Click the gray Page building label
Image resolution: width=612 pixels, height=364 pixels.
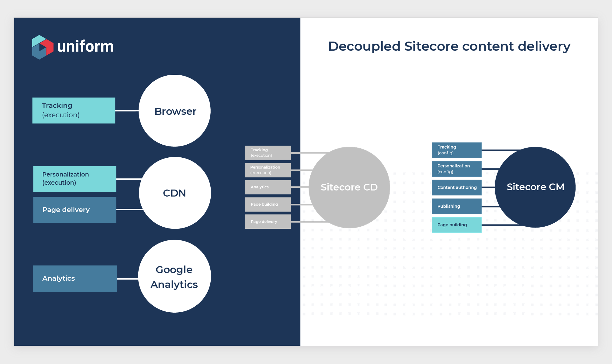click(x=268, y=204)
